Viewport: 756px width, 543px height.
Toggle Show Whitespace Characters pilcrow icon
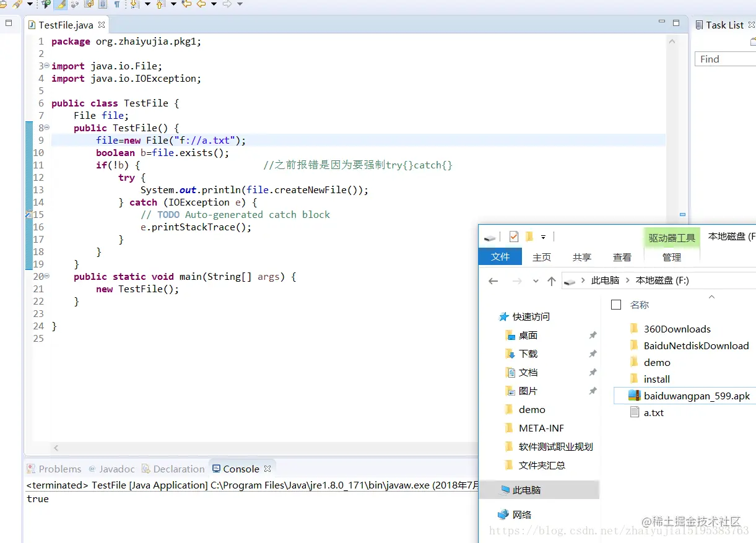tap(116, 4)
